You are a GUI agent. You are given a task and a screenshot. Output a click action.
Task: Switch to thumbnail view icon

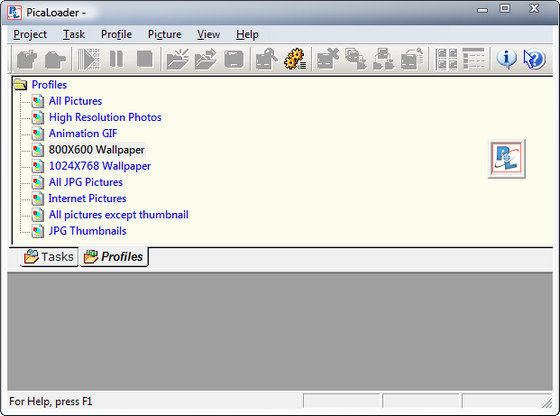coord(446,59)
